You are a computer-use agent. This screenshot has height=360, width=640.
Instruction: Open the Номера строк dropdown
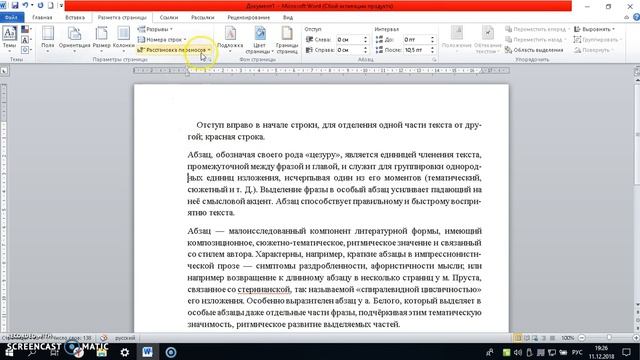coord(162,40)
